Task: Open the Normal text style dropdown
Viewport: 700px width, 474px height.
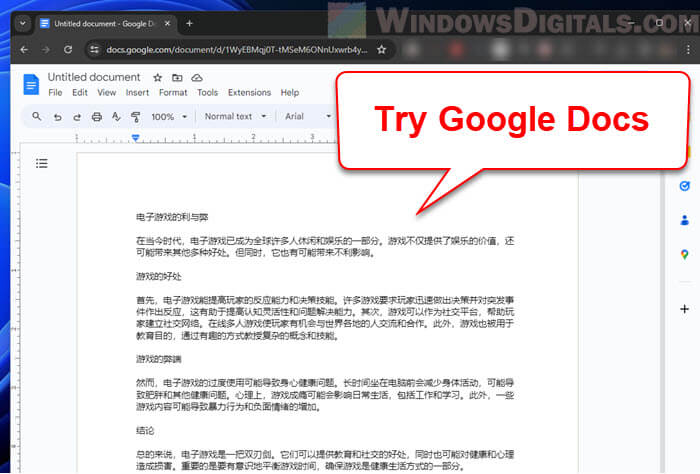Action: (235, 116)
